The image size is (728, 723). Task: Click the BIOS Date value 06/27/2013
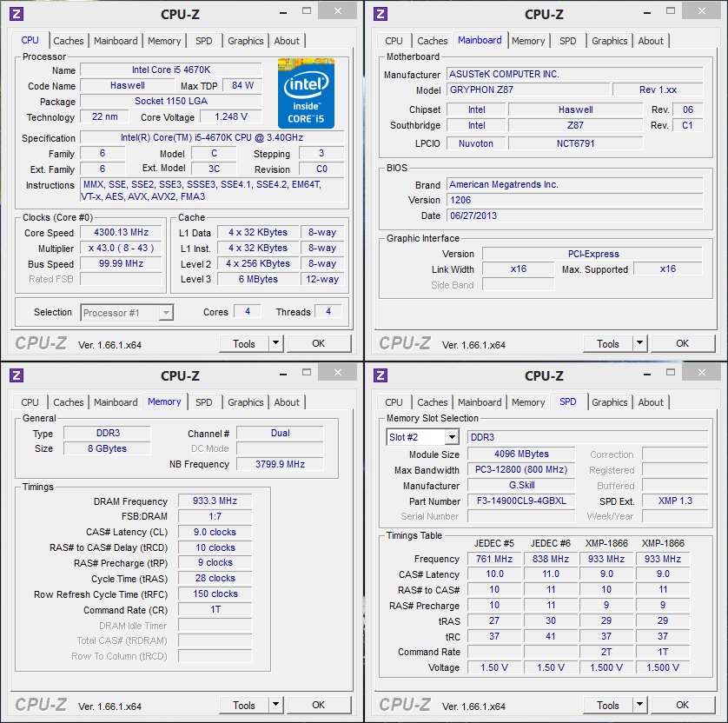tap(575, 216)
